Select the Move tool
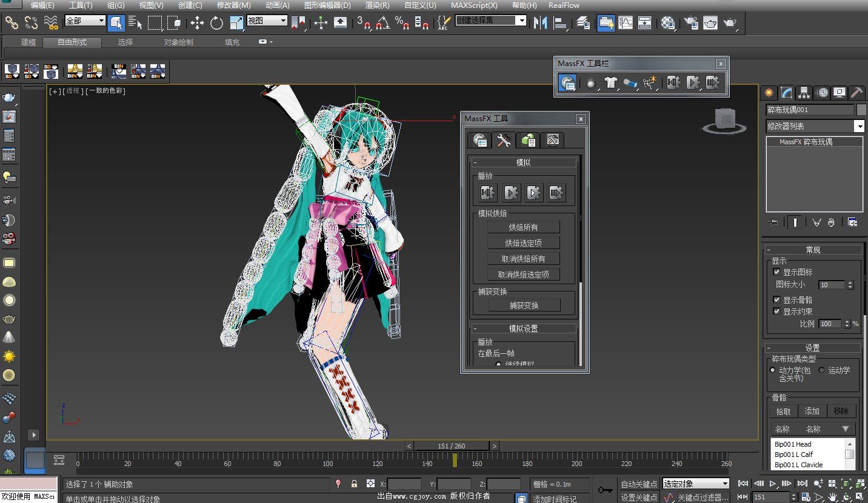 (x=197, y=23)
